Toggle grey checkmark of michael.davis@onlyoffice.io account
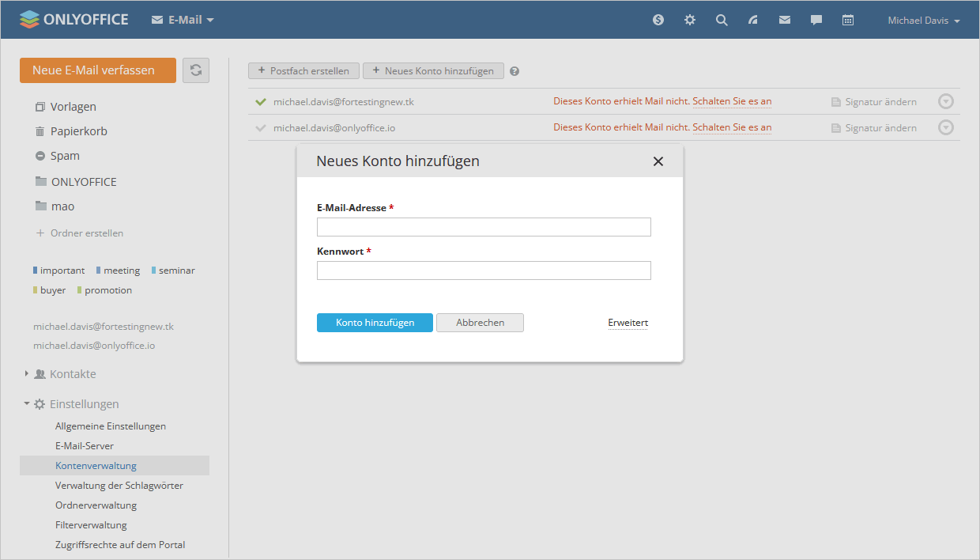The image size is (980, 560). point(261,127)
